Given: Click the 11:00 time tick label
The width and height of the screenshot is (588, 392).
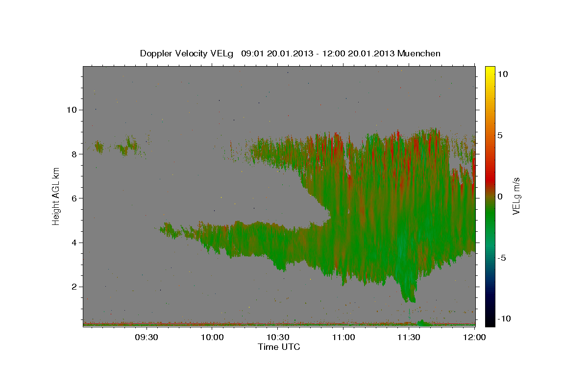Looking at the screenshot, I should (x=343, y=337).
